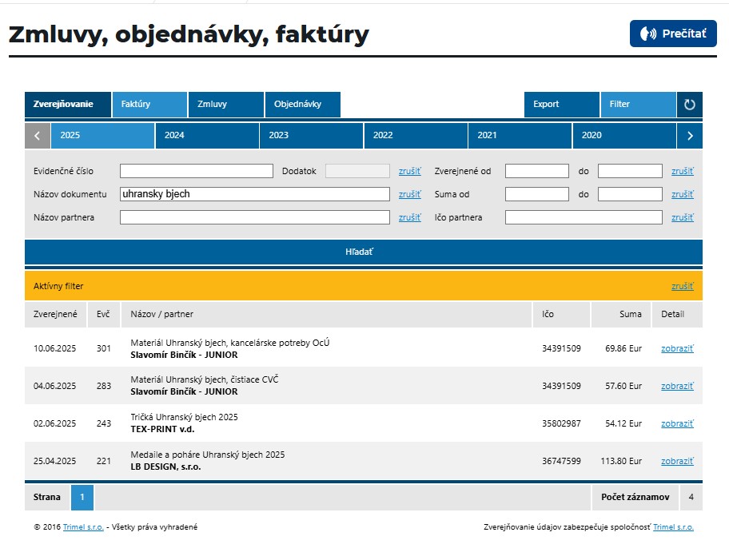
Task: Clear active filter via zrušiť link
Action: 682,286
